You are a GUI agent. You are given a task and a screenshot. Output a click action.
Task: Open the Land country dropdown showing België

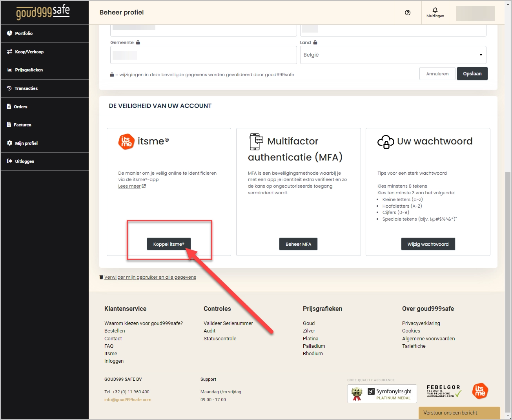tap(393, 55)
